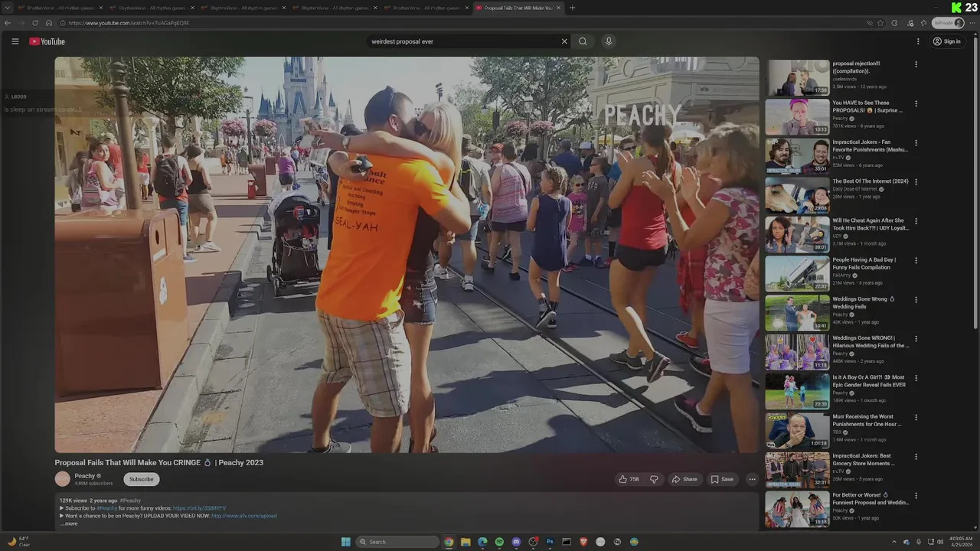This screenshot has height=551, width=980.
Task: Open the bit.ly subscribe link
Action: [199, 508]
